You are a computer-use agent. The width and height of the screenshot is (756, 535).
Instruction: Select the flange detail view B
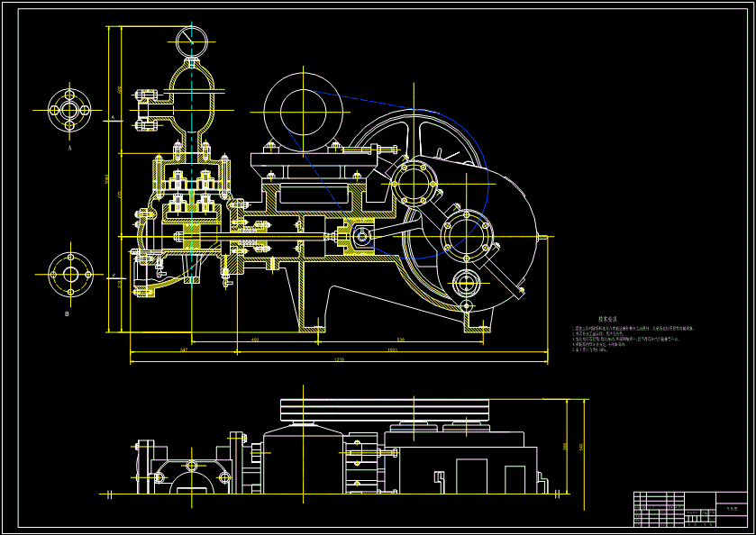pyautogui.click(x=71, y=275)
